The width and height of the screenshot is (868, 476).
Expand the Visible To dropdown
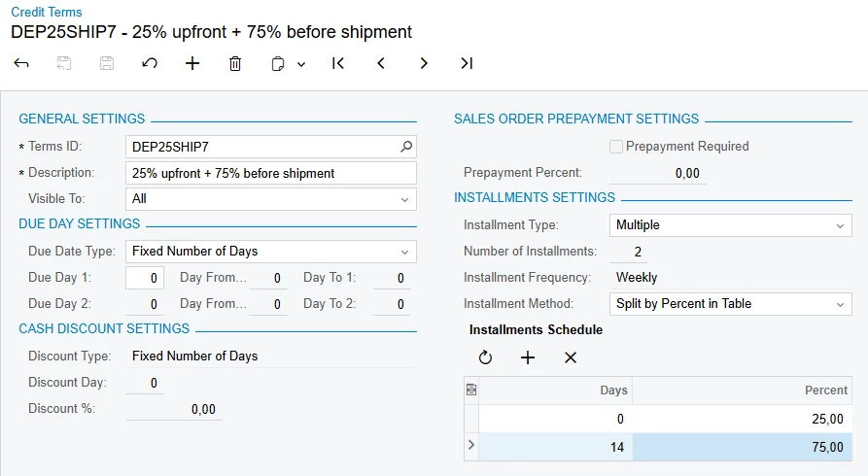point(404,199)
